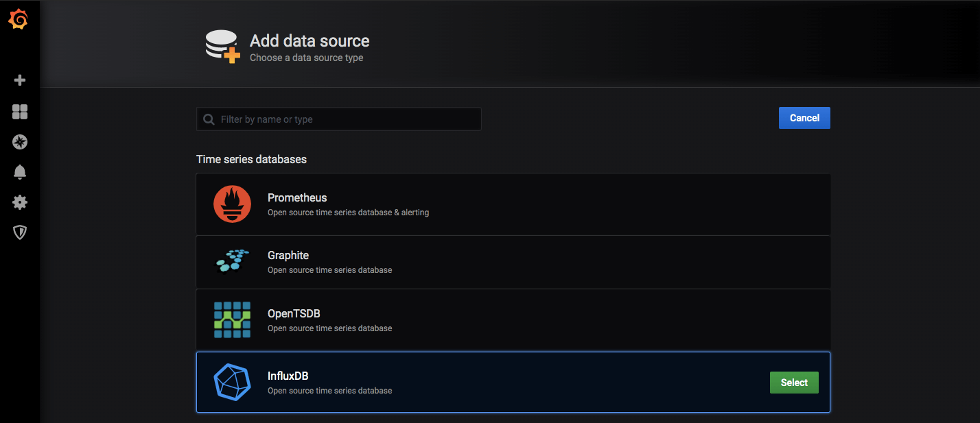The image size is (980, 423).
Task: Open the Configuration gear icon
Action: [20, 202]
